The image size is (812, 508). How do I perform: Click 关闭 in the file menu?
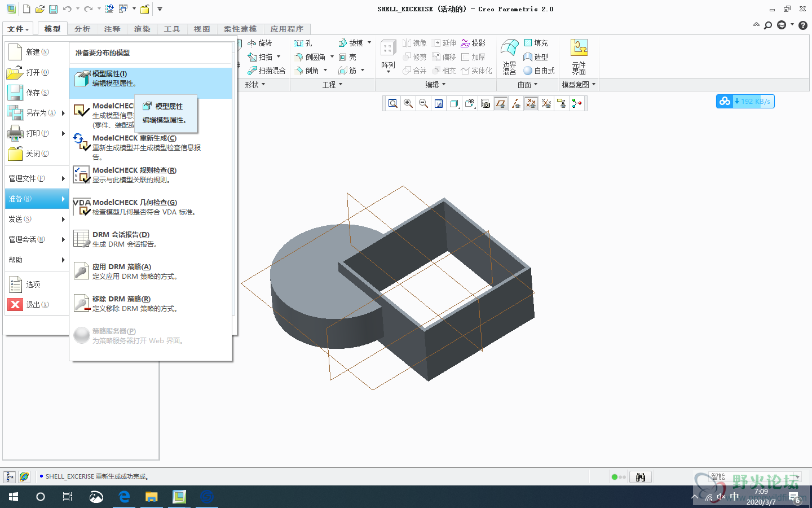click(x=37, y=154)
